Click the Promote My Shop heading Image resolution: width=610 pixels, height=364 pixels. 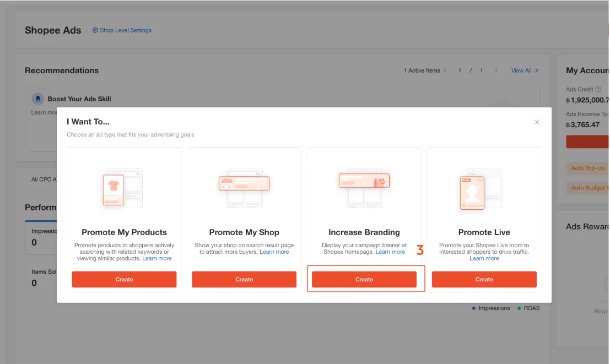[x=244, y=232]
